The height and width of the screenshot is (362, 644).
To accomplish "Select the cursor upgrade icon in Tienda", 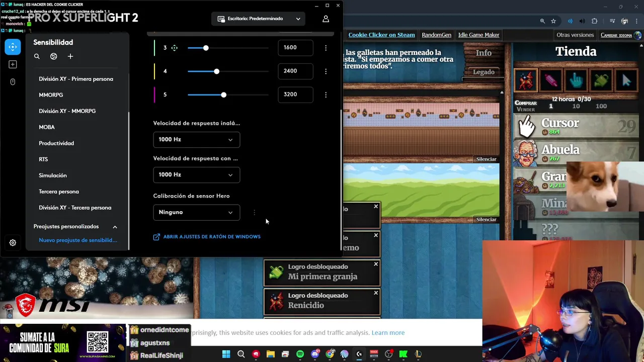I will [x=626, y=80].
